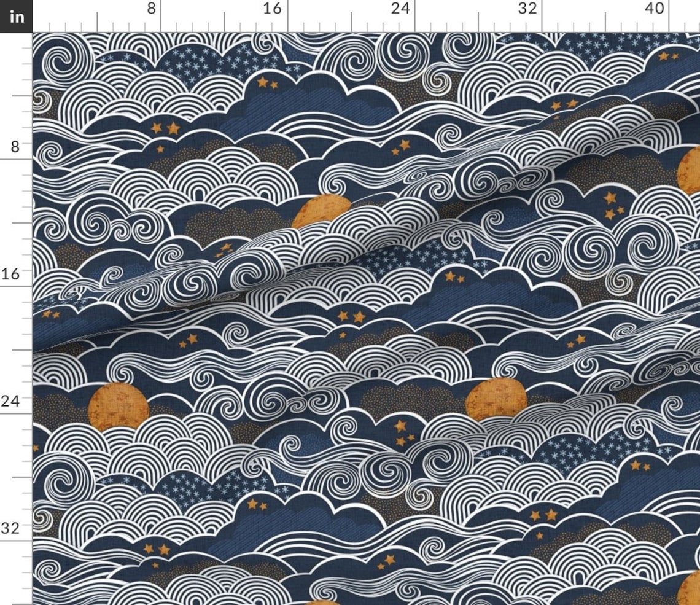The image size is (700, 605).
Task: Click the 24 mark on the top ruler
Action: tap(400, 9)
